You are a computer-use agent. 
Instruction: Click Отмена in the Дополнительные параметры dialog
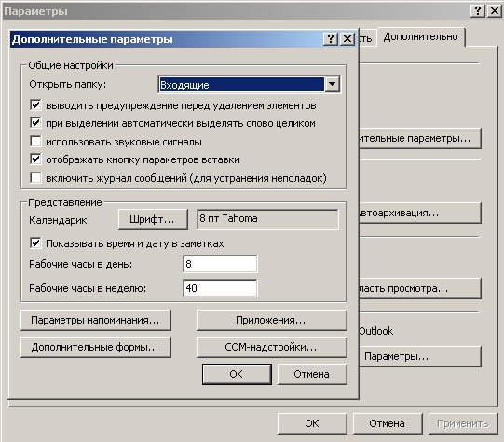pyautogui.click(x=312, y=374)
